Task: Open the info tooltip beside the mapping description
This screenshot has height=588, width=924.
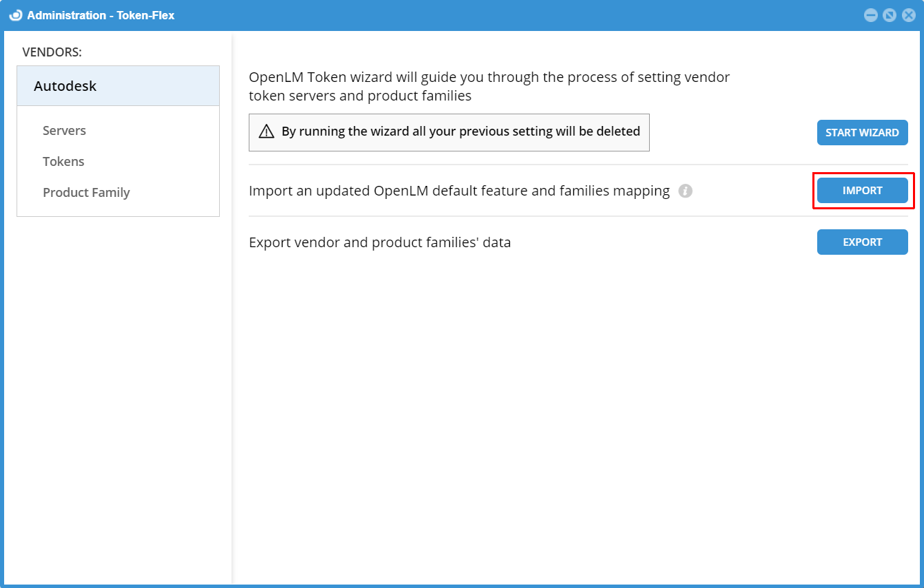Action: (x=686, y=191)
